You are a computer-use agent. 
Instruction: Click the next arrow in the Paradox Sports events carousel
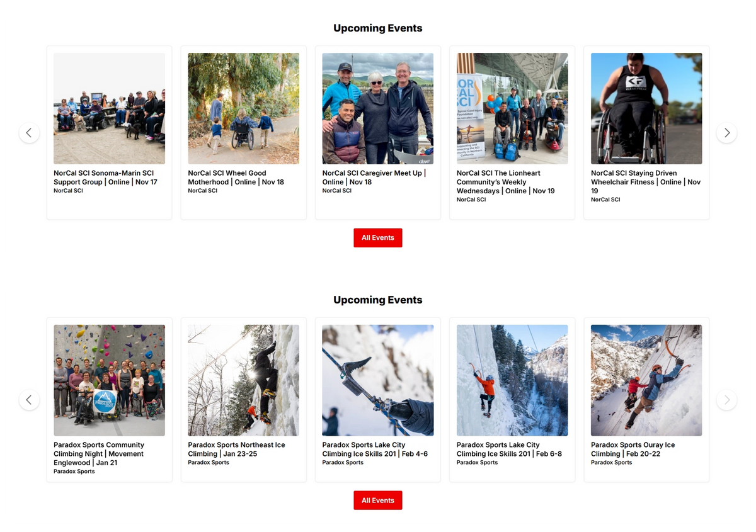click(726, 400)
